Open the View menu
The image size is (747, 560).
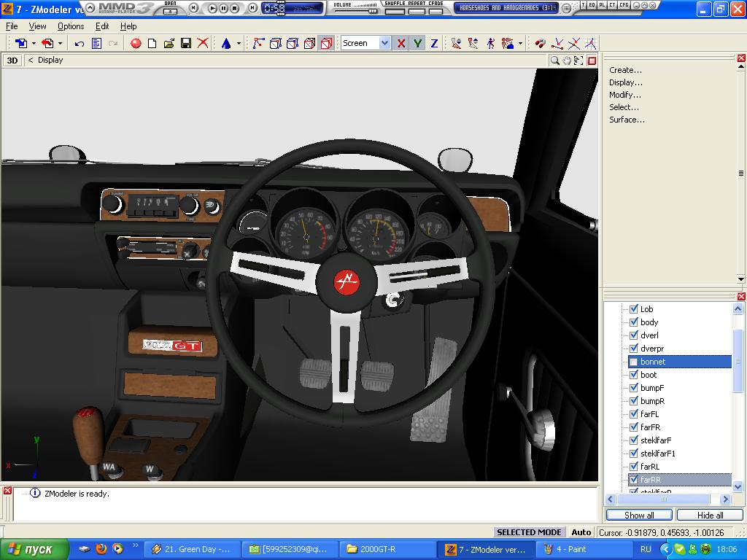37,26
